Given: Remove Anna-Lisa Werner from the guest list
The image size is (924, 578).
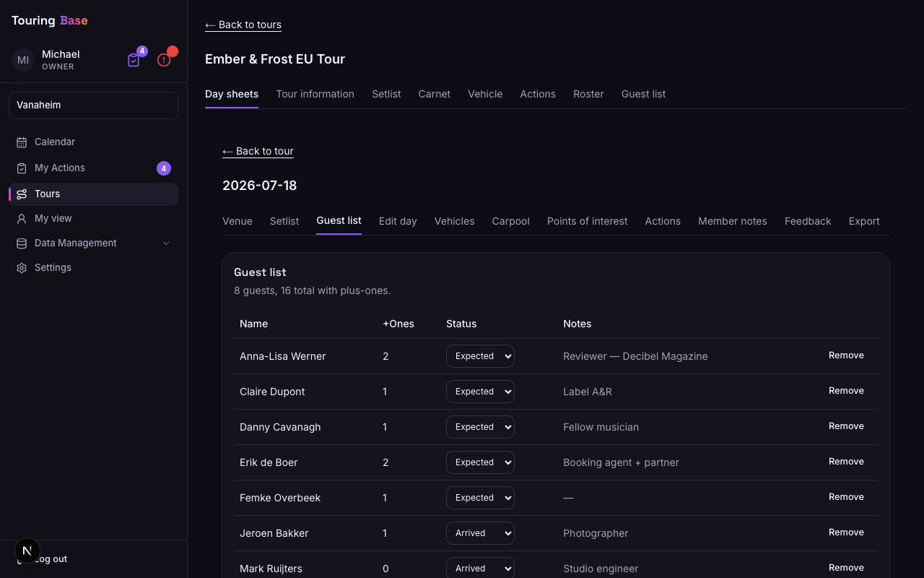Looking at the screenshot, I should [846, 355].
